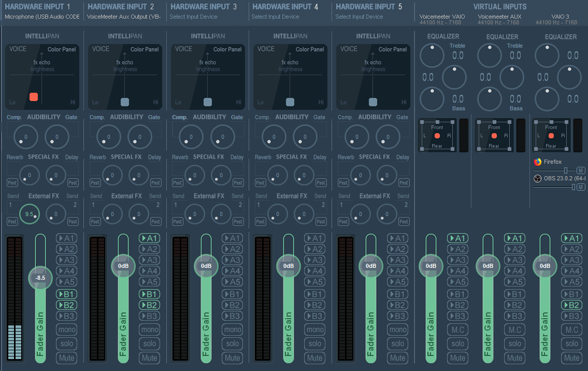Click the M.C button on Voicemeeter VAIO
The height and width of the screenshot is (371, 588).
coord(458,330)
